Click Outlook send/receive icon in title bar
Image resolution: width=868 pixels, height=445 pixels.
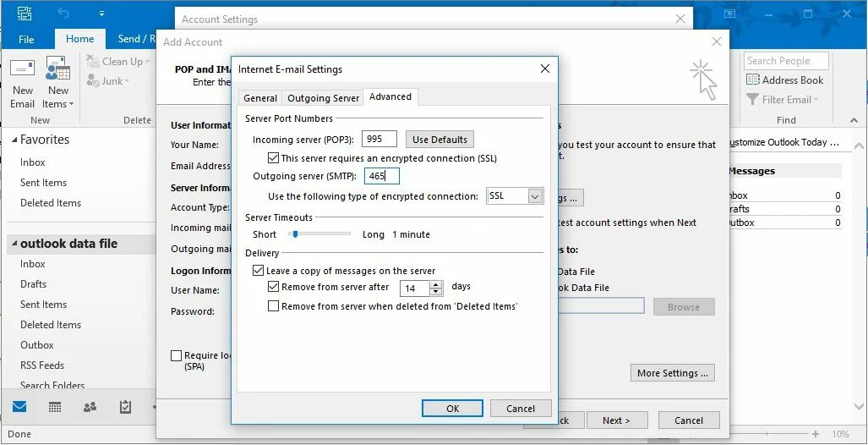tap(25, 14)
